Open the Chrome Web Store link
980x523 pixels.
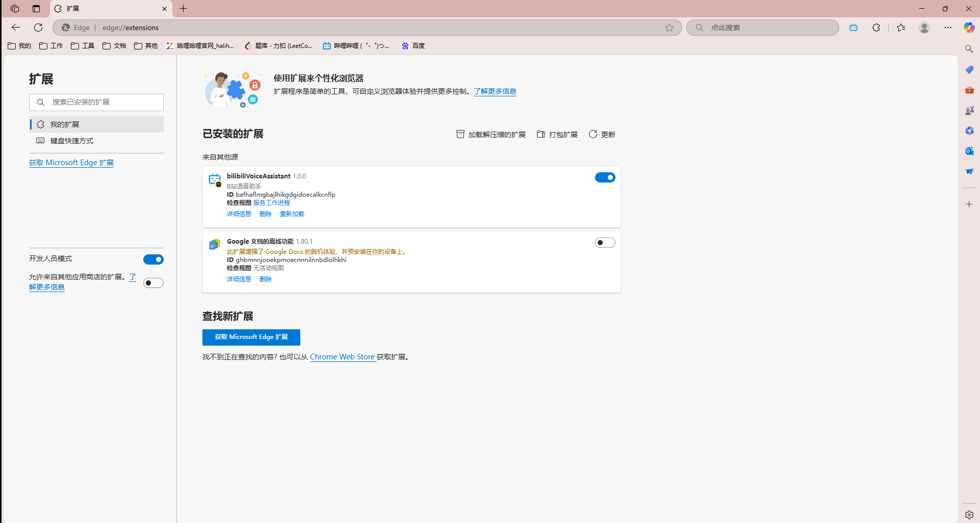pos(342,357)
